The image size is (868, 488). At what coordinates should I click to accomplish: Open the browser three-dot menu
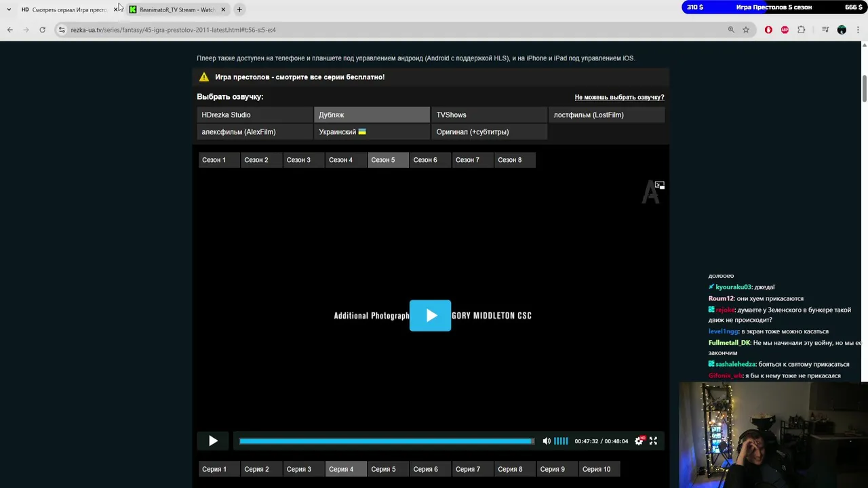coord(858,30)
